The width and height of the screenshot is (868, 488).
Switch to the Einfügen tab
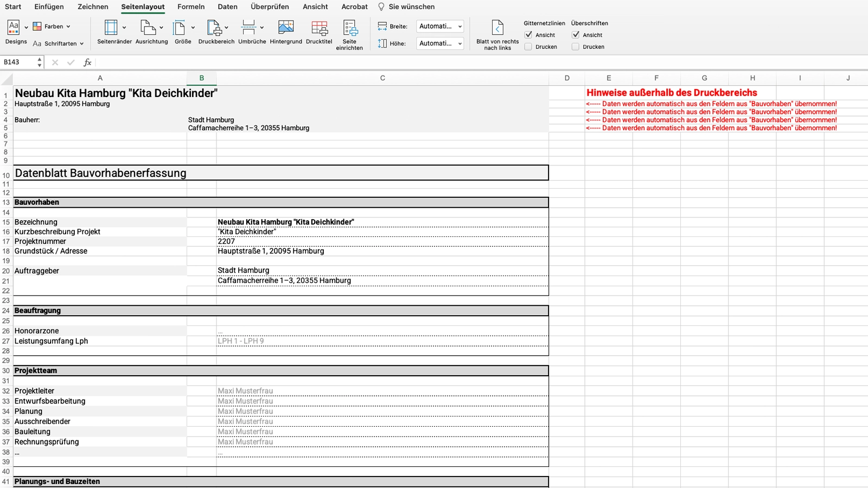pos(49,7)
